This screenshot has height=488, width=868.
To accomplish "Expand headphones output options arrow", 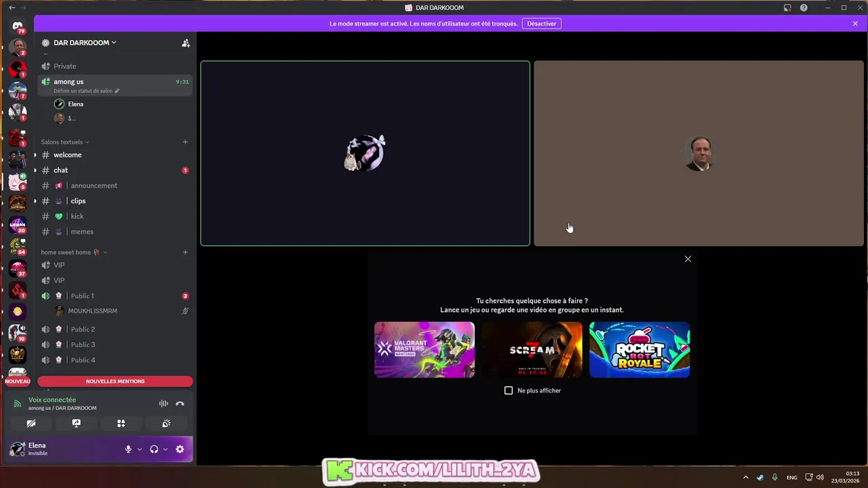I will (x=165, y=449).
